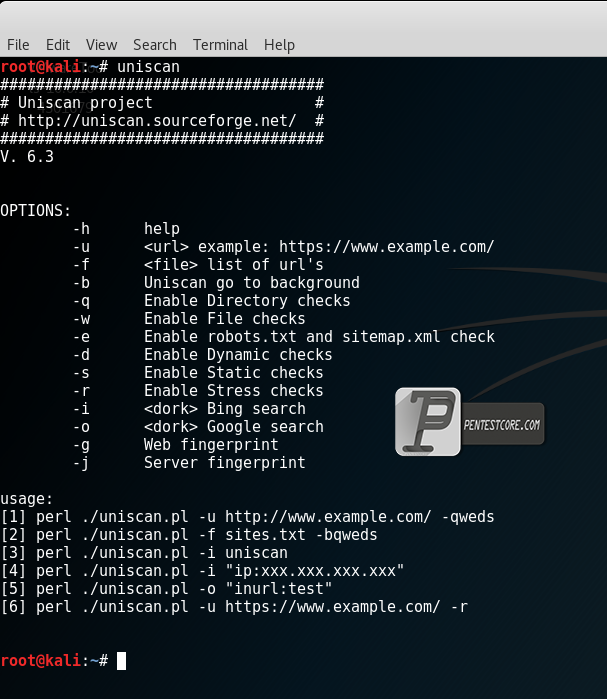Click '<dork> Google search' text
607x699 pixels.
(x=234, y=427)
